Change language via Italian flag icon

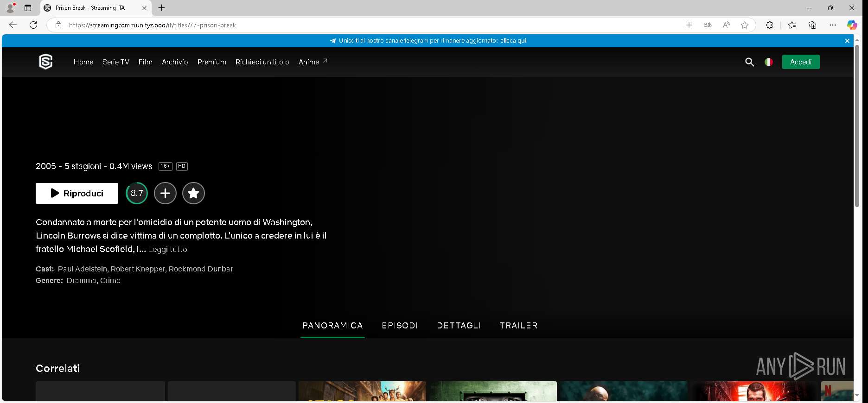click(x=769, y=62)
